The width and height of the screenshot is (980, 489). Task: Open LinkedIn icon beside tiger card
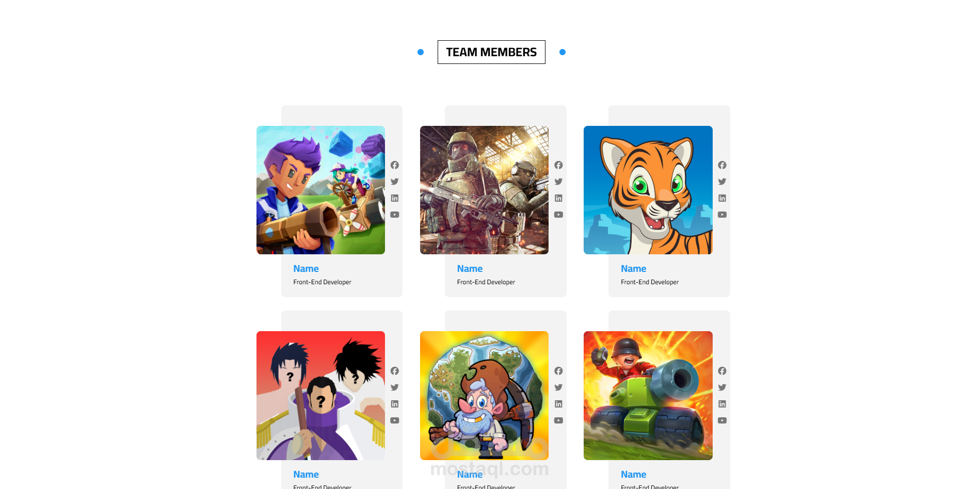tap(722, 198)
